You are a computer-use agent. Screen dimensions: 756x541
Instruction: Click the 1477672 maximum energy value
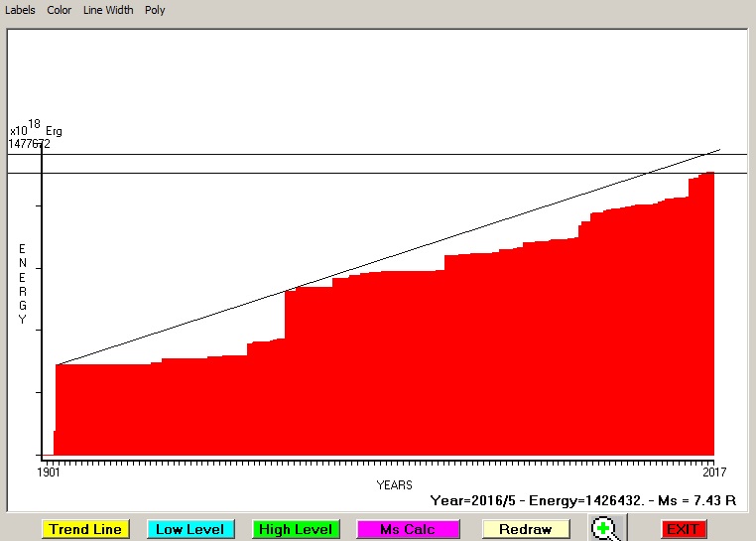pos(30,144)
